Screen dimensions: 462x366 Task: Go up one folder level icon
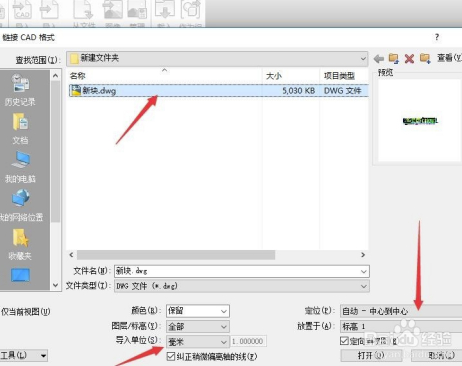(394, 59)
